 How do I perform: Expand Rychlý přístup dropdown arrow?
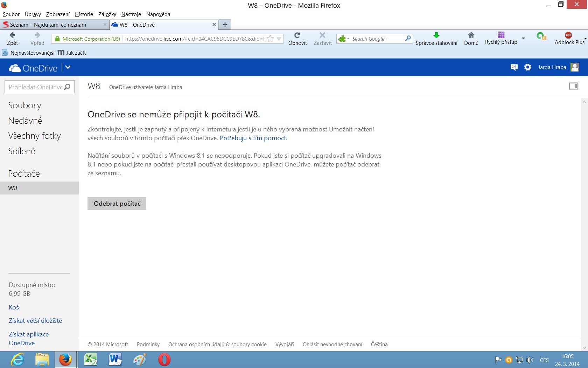click(x=523, y=38)
